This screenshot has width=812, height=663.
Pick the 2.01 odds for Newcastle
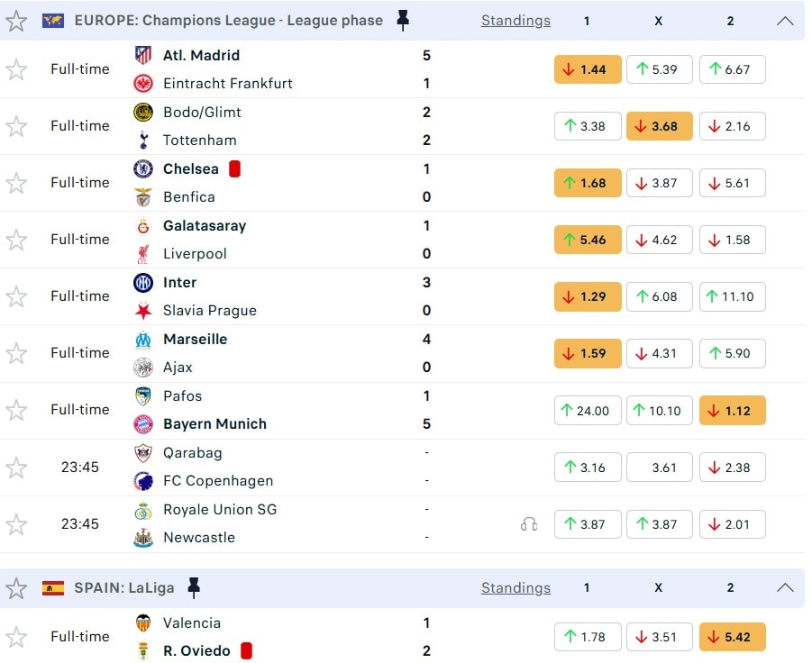[x=732, y=524]
